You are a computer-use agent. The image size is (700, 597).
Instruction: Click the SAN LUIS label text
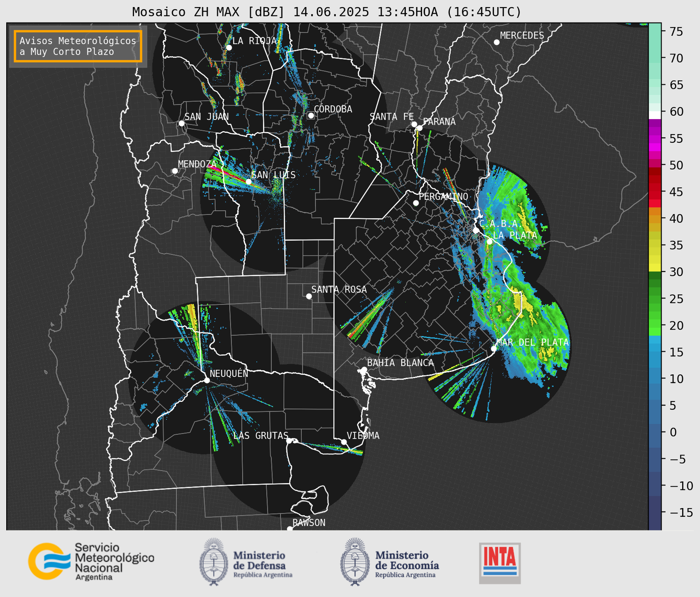[273, 175]
